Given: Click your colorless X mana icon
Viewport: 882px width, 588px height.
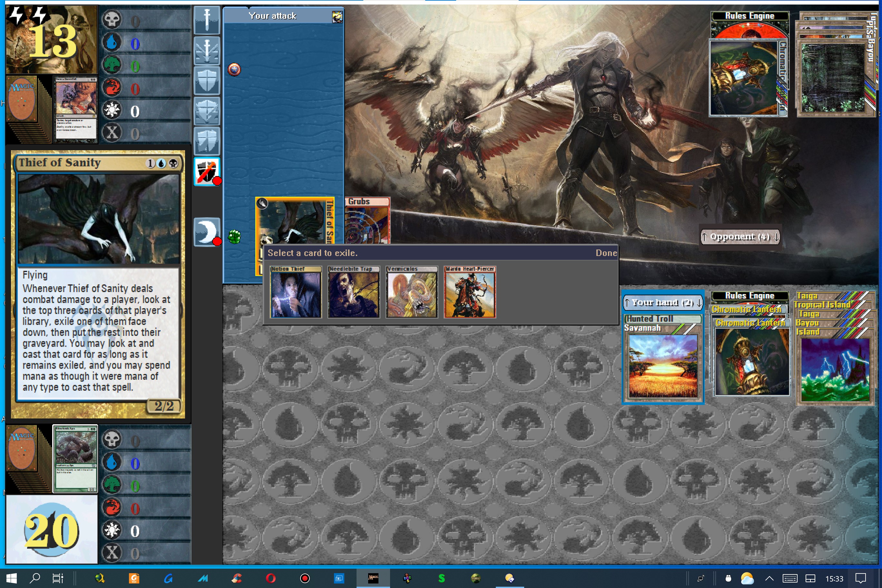Looking at the screenshot, I should (x=112, y=552).
